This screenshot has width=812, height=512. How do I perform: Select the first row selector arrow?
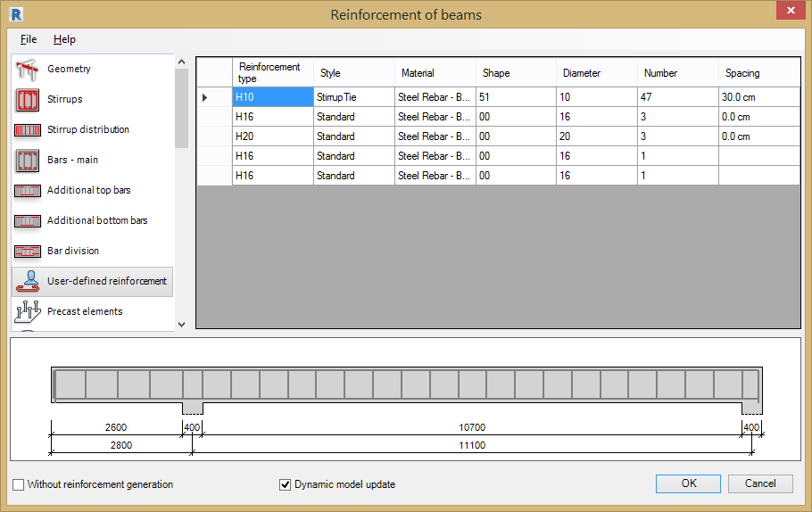coord(206,97)
